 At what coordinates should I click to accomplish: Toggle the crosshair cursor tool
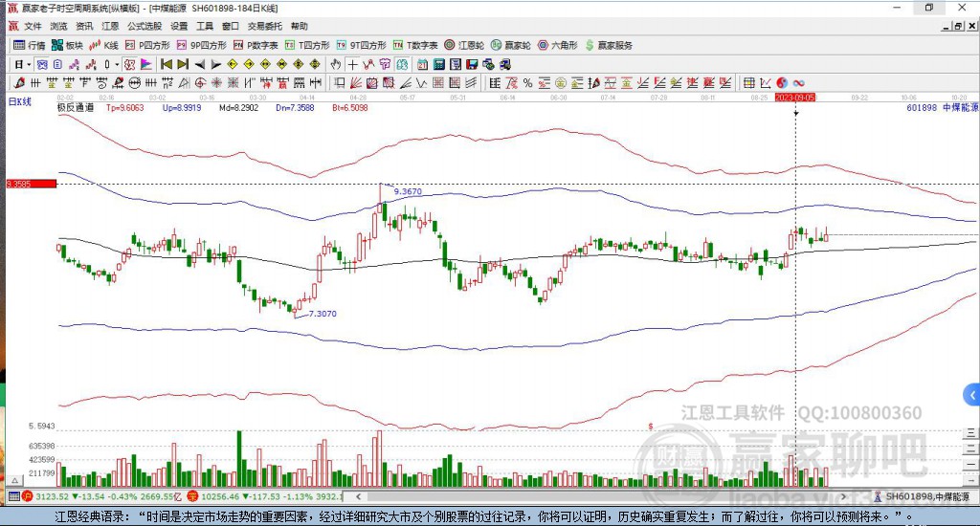352,64
